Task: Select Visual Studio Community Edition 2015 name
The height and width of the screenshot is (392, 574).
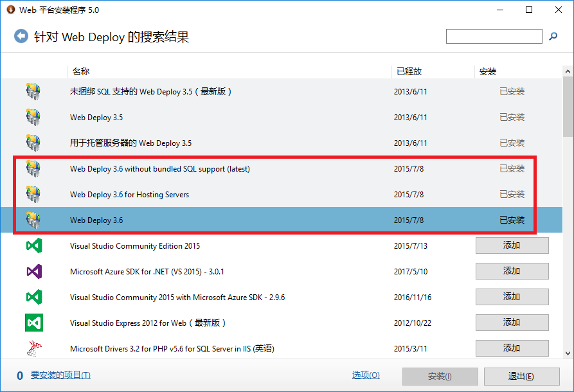Action: [x=135, y=245]
